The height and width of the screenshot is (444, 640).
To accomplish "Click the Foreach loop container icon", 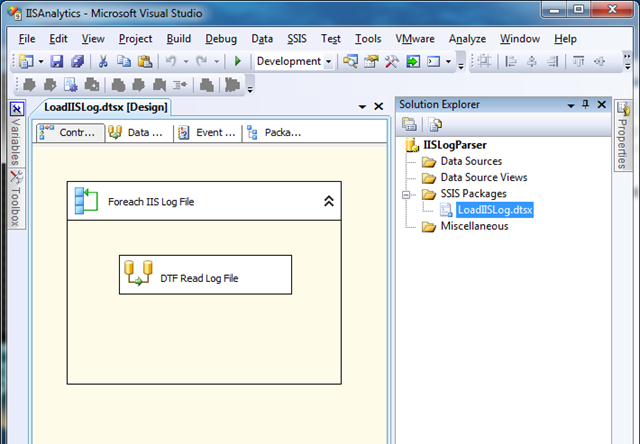I will coord(86,200).
